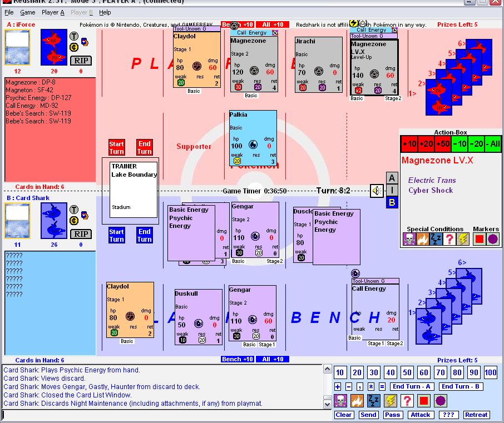Click the Send chat button

tap(368, 415)
